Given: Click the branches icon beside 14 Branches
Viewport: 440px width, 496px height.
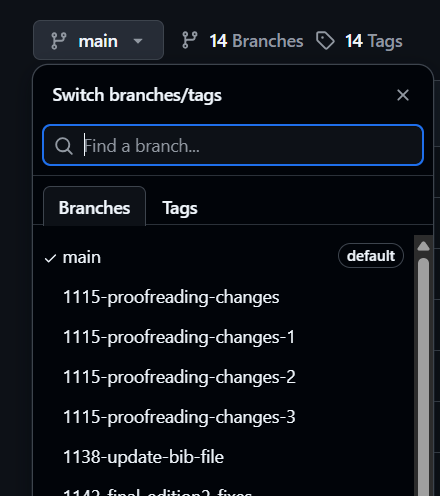Looking at the screenshot, I should [190, 40].
